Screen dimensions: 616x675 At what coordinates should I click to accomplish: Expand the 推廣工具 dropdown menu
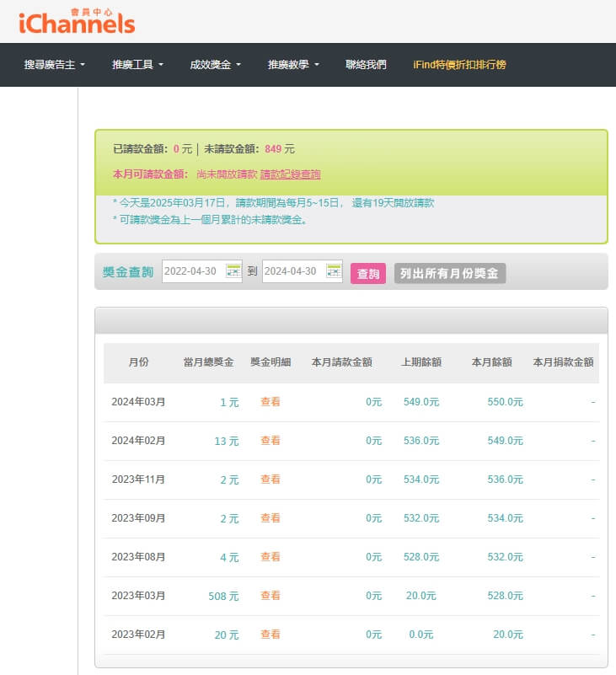coord(137,65)
